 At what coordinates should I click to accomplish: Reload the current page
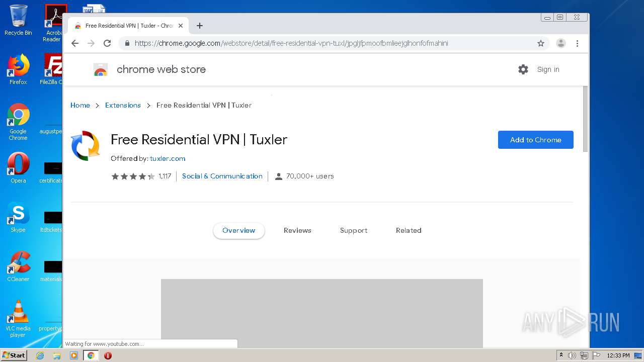pyautogui.click(x=107, y=43)
